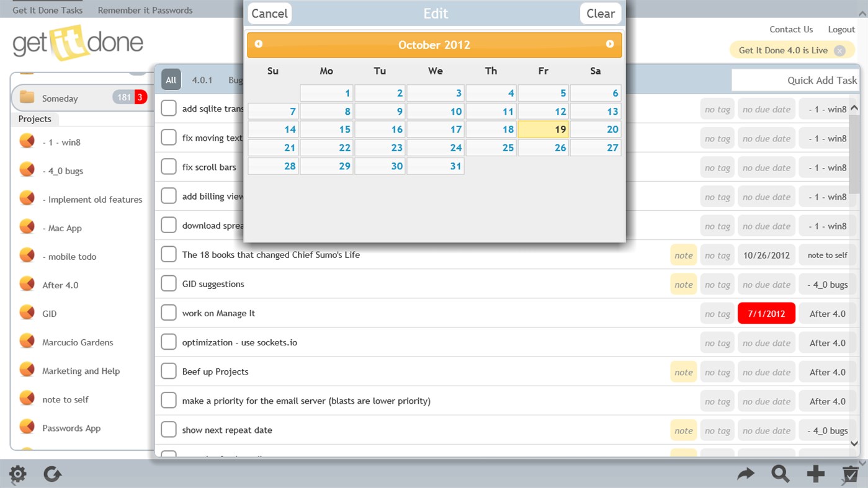The width and height of the screenshot is (868, 488).
Task: Click the sync refresh icon
Action: [x=52, y=474]
